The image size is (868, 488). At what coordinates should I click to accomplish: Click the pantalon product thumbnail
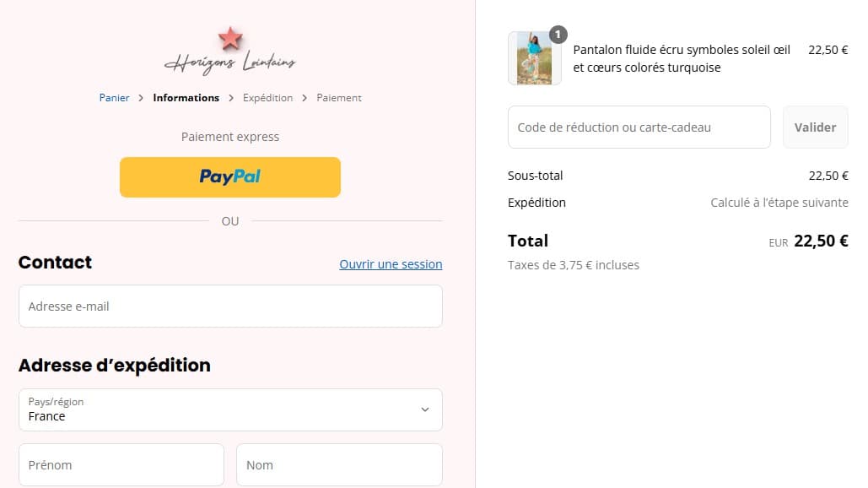535,58
